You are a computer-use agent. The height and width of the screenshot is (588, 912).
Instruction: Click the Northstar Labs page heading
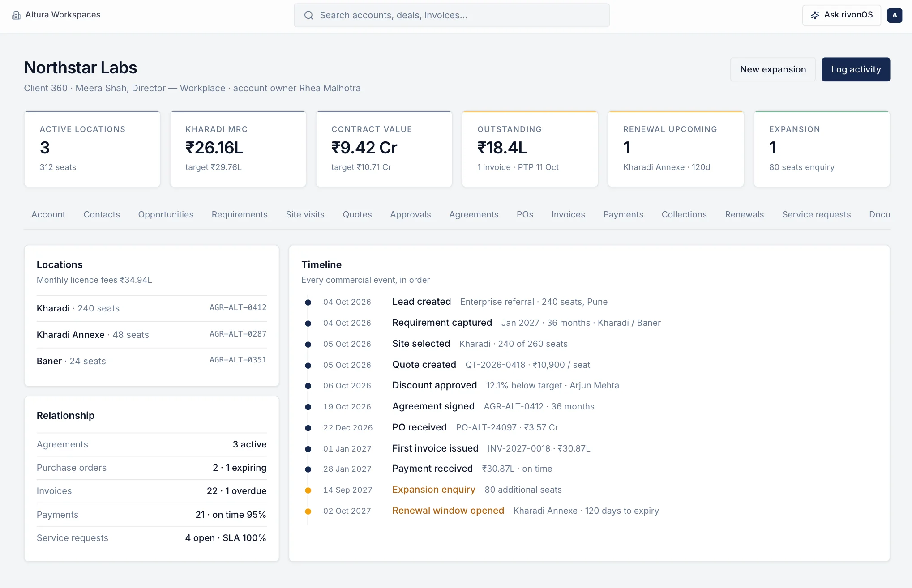tap(81, 68)
